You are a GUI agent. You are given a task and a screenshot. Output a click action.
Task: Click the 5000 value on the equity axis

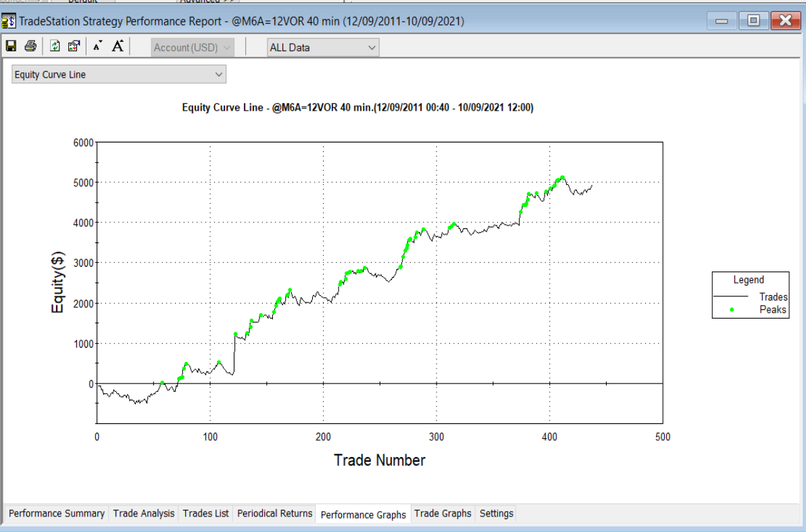83,183
